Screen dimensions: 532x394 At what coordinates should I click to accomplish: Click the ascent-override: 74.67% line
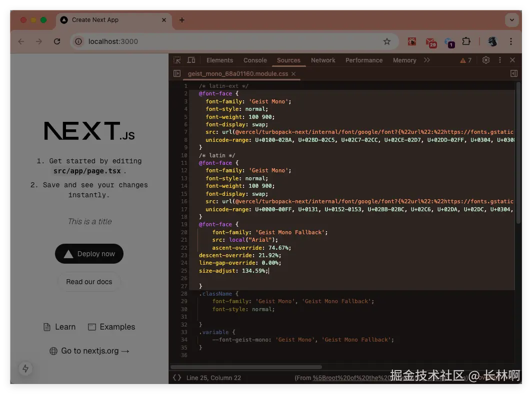(x=251, y=248)
